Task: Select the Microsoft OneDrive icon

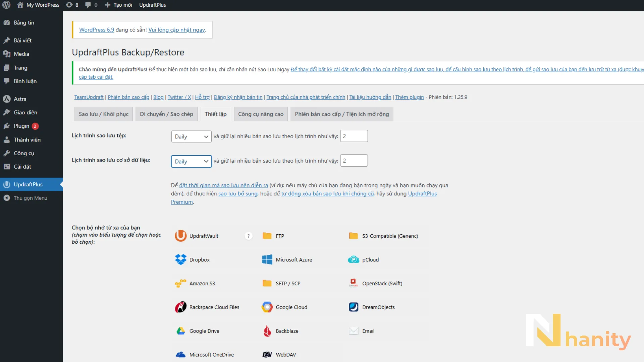Action: pyautogui.click(x=180, y=355)
